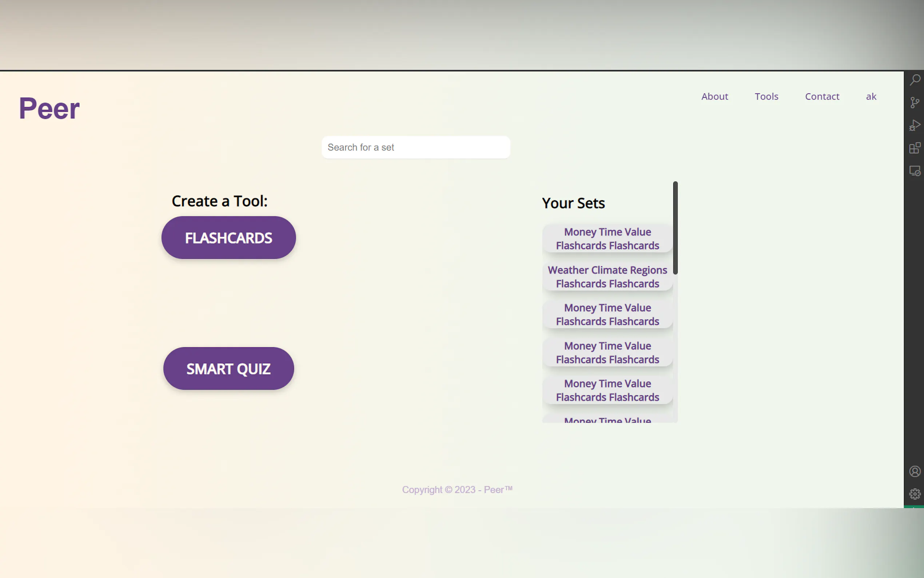Click the 'ak' user profile link
This screenshot has width=924, height=578.
[871, 96]
